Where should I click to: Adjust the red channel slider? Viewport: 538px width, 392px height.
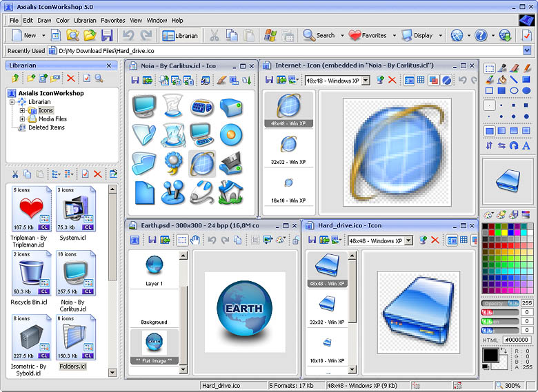coord(501,312)
